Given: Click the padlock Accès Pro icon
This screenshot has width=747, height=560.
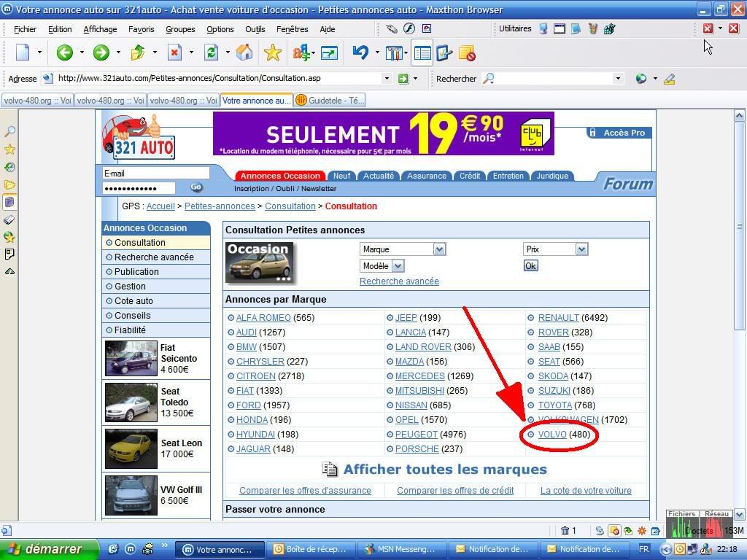Looking at the screenshot, I should point(592,133).
